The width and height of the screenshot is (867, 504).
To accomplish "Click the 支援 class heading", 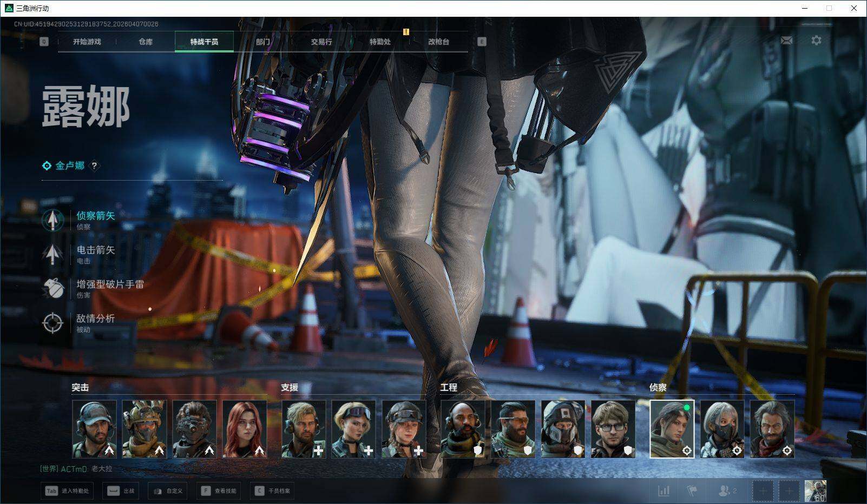I will click(290, 387).
